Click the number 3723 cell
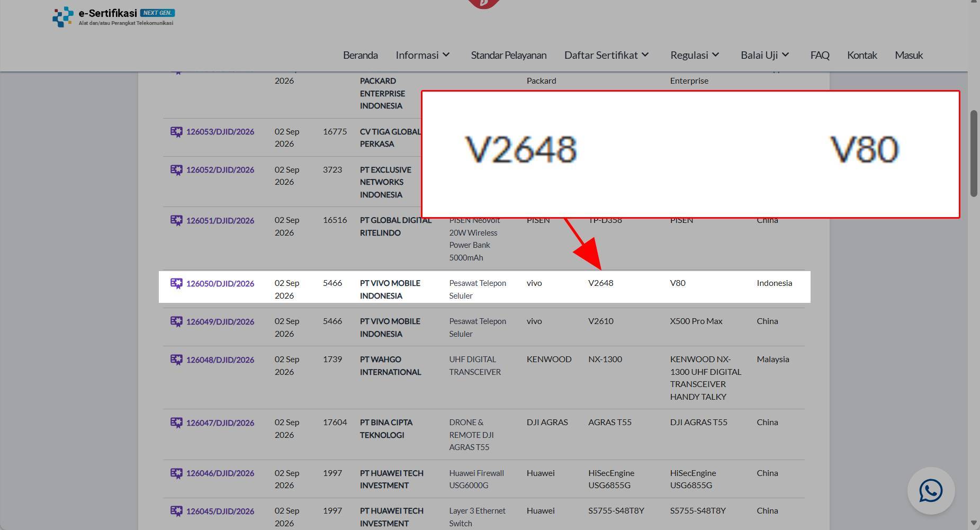The image size is (980, 530). click(x=332, y=170)
